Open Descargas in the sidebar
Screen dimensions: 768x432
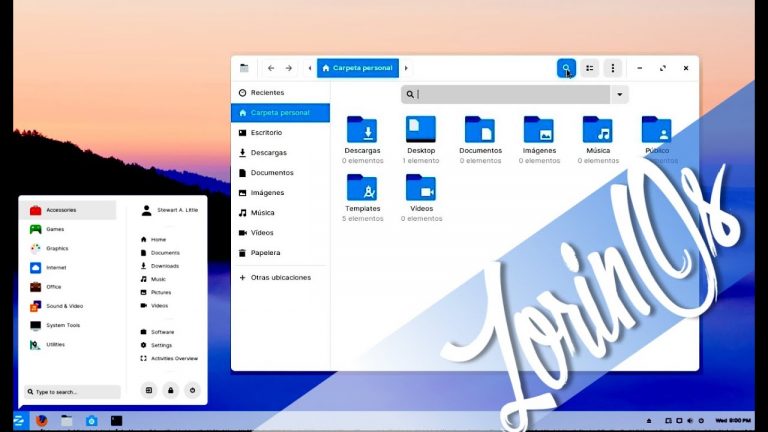tap(281, 153)
